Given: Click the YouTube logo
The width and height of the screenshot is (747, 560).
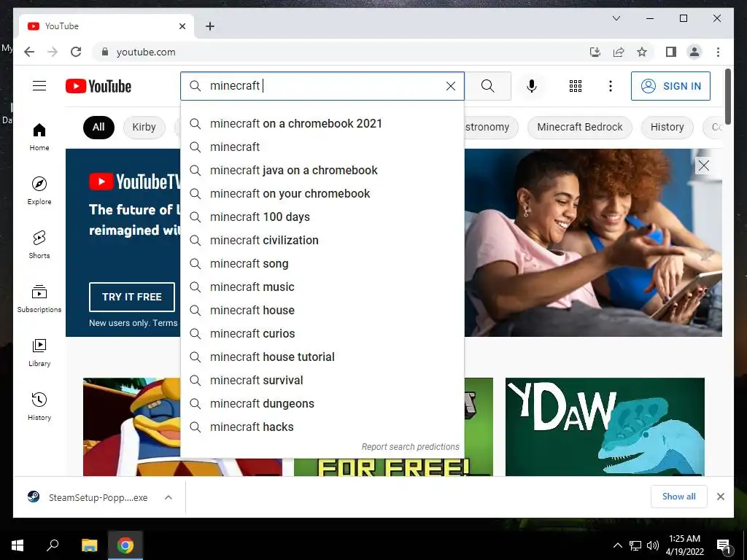Looking at the screenshot, I should 98,86.
